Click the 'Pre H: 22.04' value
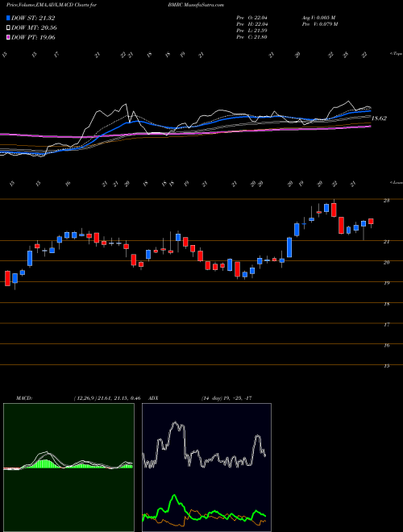This screenshot has width=403, height=532. coord(252,24)
